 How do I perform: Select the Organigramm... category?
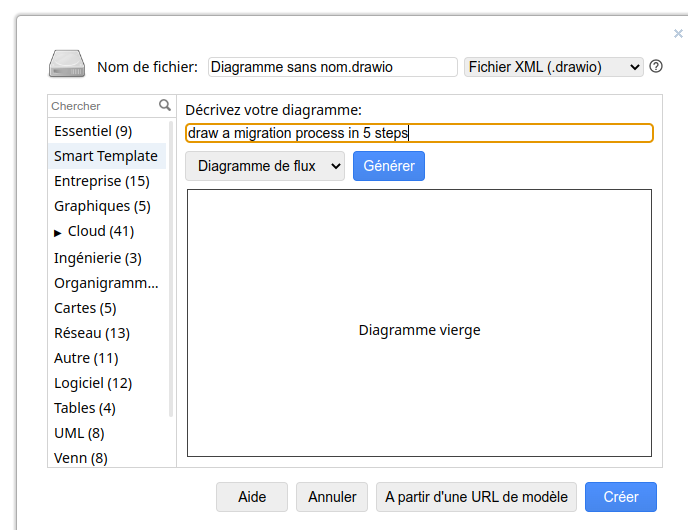(x=107, y=283)
